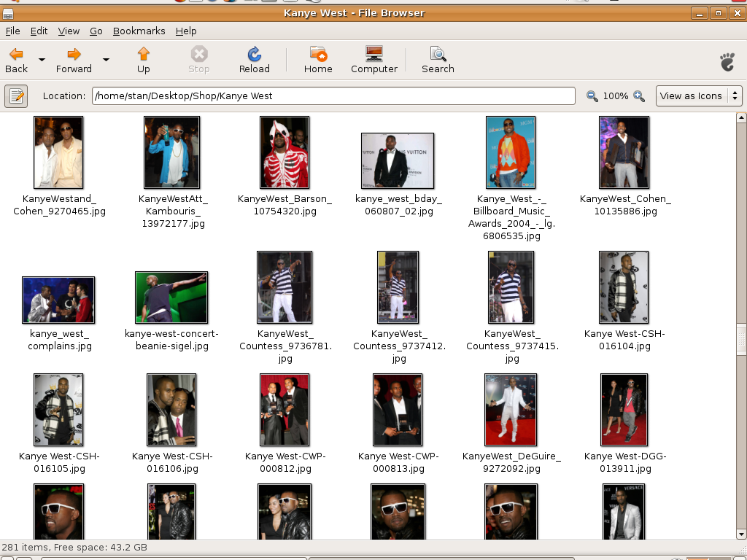Expand the Back history dropdown arrow
747x560 pixels.
point(42,60)
